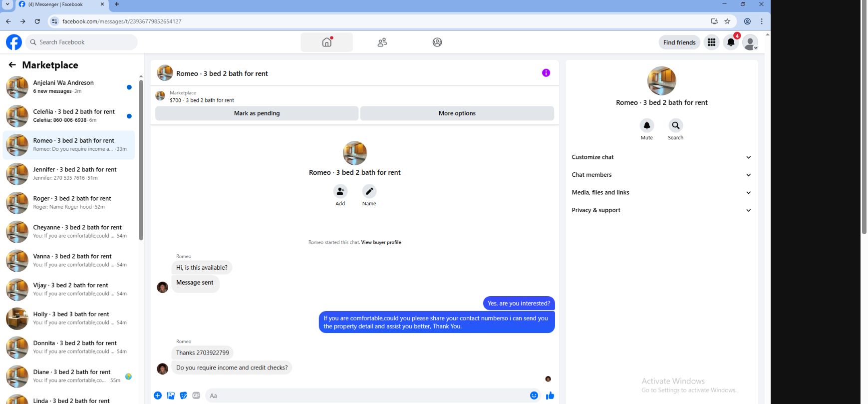Click Romeo's avatar beside last message
Screen dimensions: 868x404
(163, 369)
